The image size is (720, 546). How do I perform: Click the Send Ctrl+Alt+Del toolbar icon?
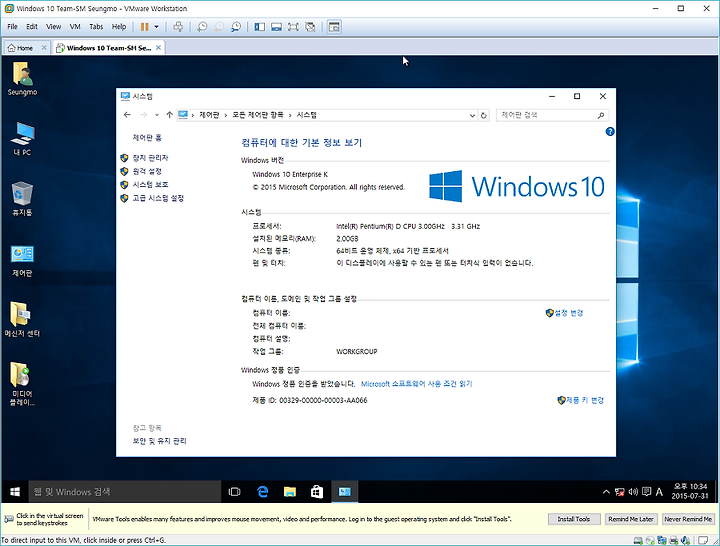(178, 27)
